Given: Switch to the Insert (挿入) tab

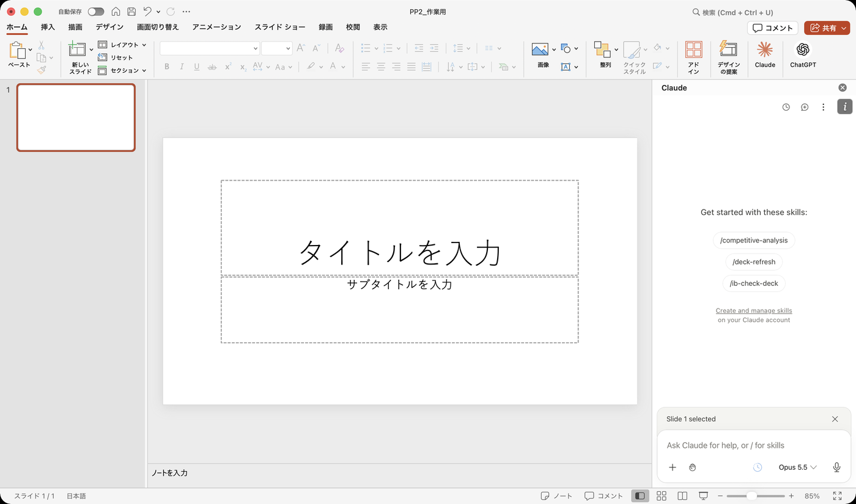Looking at the screenshot, I should coord(48,27).
